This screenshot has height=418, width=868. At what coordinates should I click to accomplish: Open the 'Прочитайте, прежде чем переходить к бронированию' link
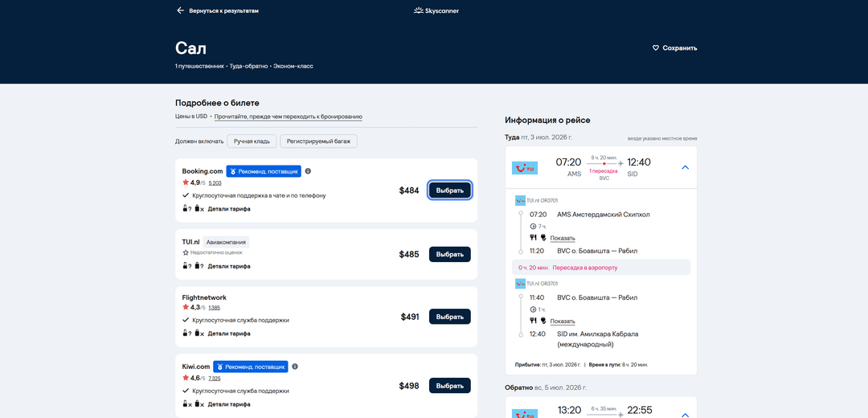coord(289,117)
